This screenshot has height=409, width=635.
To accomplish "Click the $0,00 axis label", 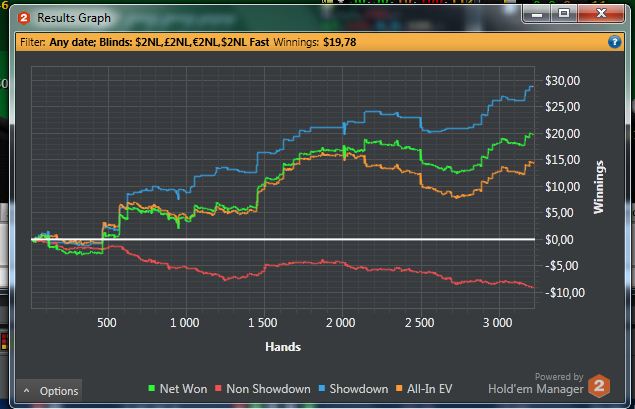I will click(x=559, y=240).
